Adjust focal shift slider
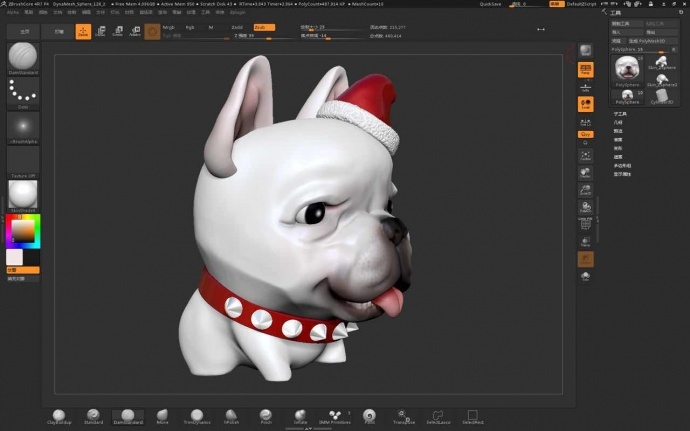Screen dimensions: 690x431 (x=331, y=36)
